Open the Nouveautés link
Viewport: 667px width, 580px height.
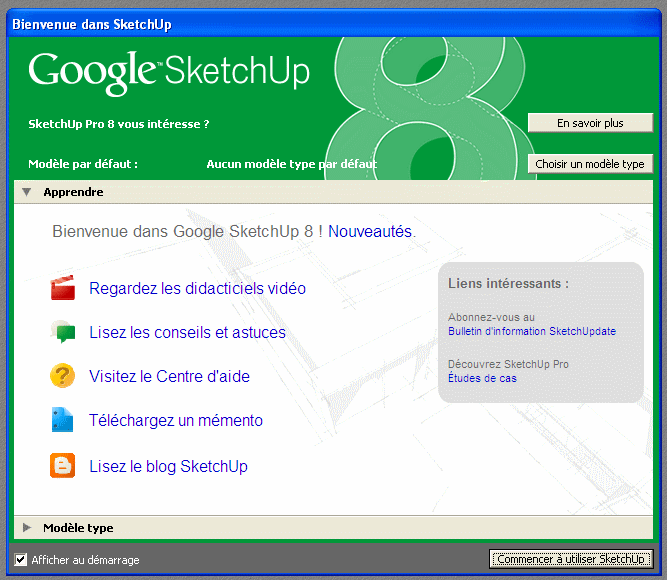coord(370,231)
